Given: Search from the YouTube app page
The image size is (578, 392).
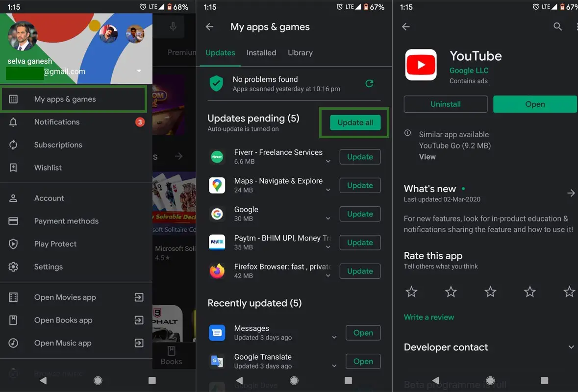Looking at the screenshot, I should (x=558, y=26).
